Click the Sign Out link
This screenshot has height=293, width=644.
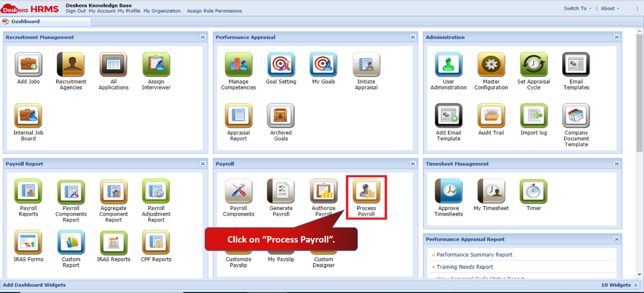(x=76, y=11)
